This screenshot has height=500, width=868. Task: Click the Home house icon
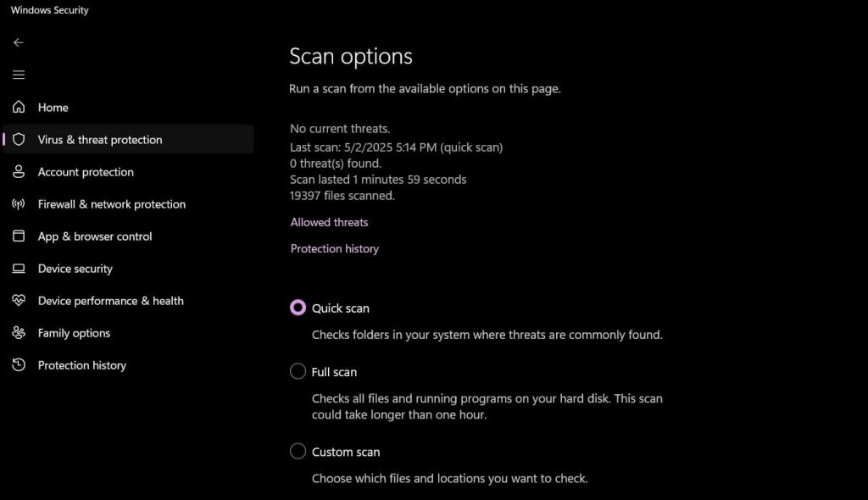[19, 107]
